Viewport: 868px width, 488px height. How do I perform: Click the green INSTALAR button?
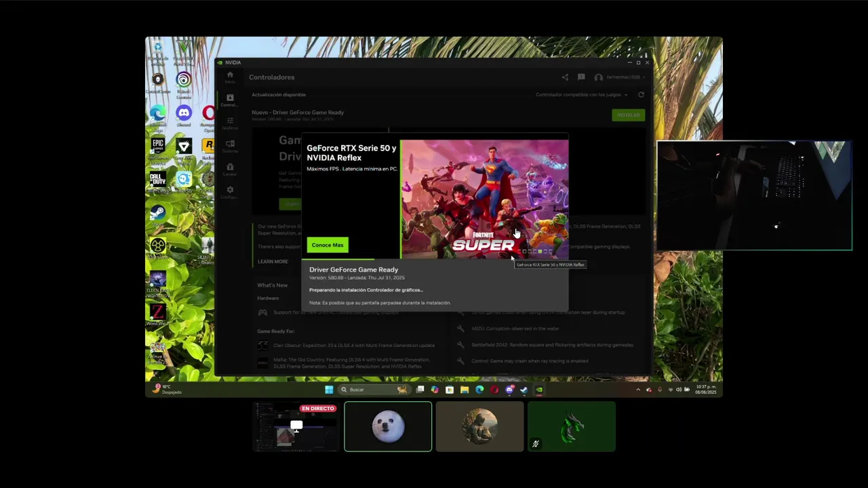coord(628,115)
